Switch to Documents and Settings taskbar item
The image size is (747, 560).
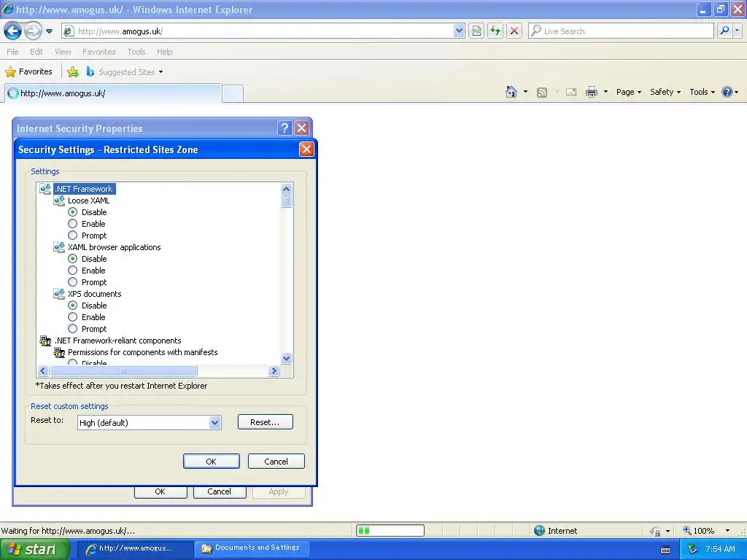[x=252, y=548]
